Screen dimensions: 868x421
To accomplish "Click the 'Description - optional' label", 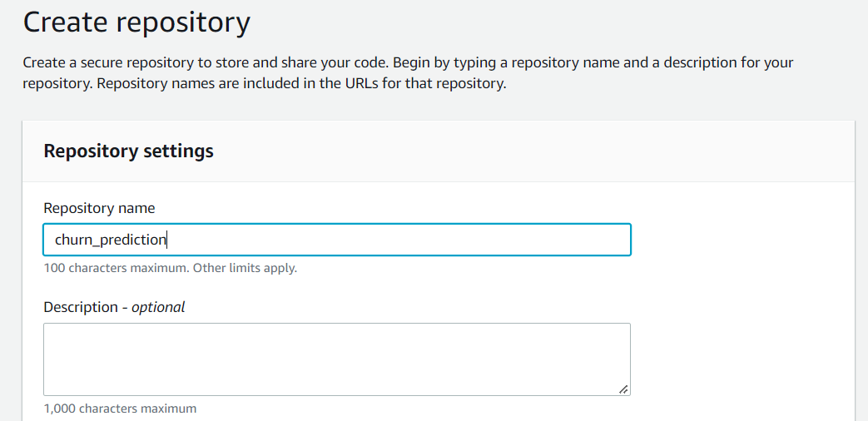I will point(114,306).
